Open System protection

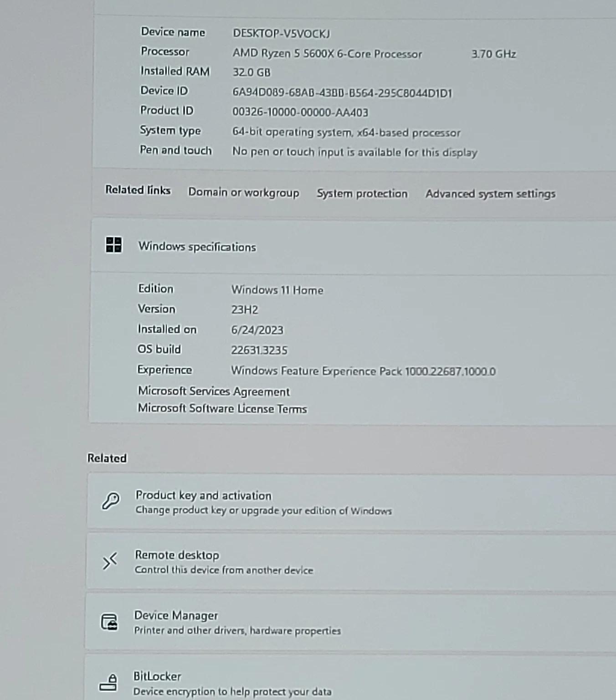pyautogui.click(x=362, y=193)
